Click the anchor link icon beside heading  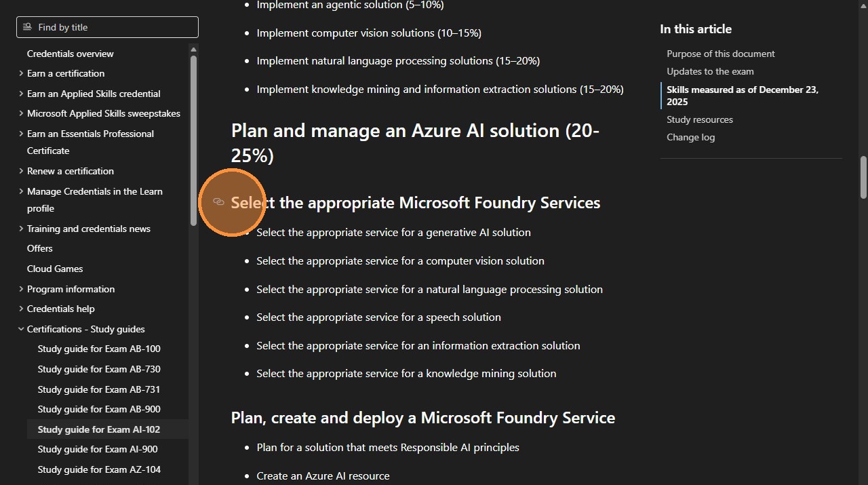point(218,202)
